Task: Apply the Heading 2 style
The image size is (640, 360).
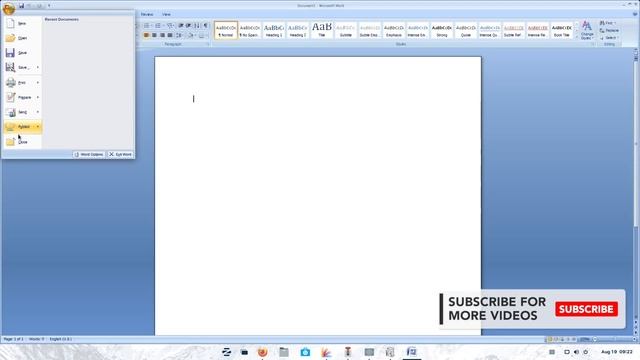Action: tap(298, 30)
